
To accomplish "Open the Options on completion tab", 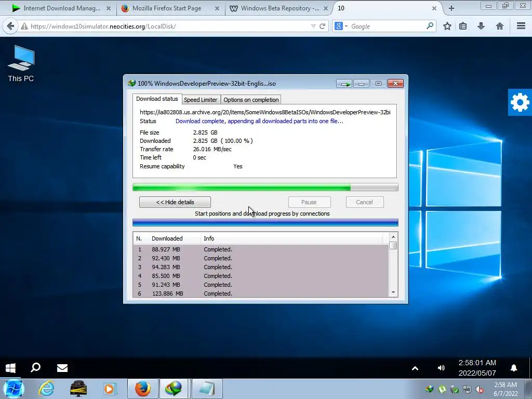I will (x=251, y=100).
